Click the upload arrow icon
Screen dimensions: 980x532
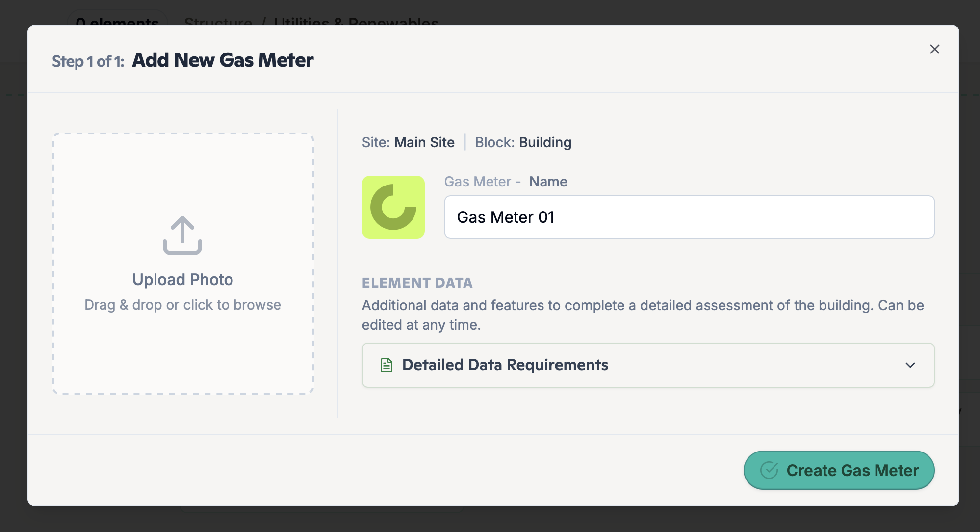point(182,236)
